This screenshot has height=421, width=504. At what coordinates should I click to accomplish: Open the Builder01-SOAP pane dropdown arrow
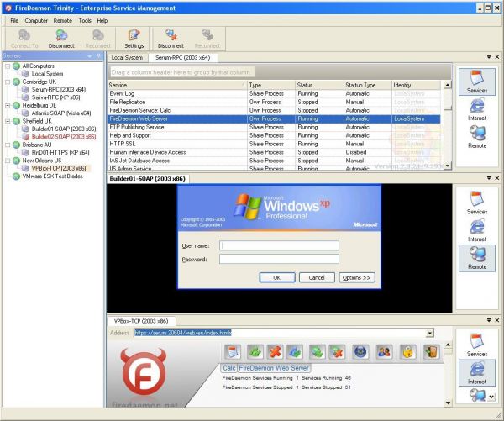(489, 178)
